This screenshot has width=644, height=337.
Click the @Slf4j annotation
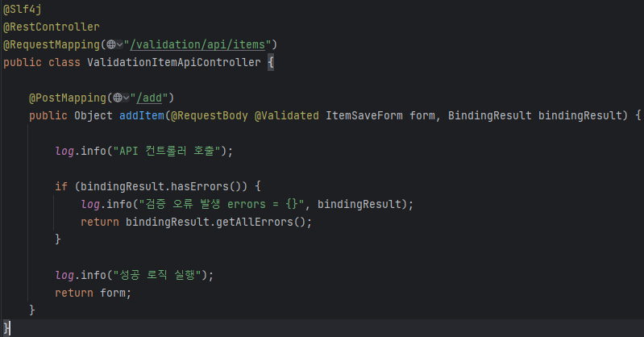23,9
